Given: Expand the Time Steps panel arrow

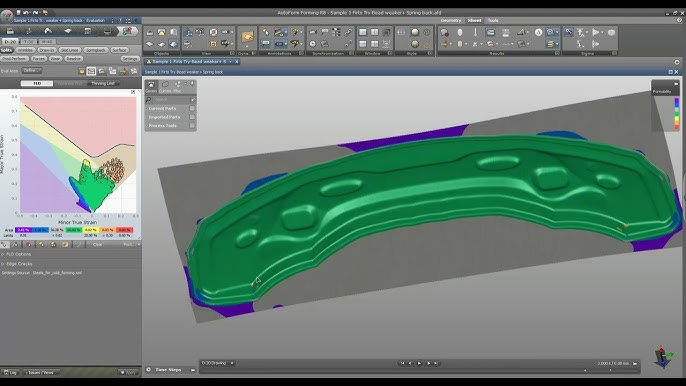Looking at the screenshot, I should click(192, 370).
